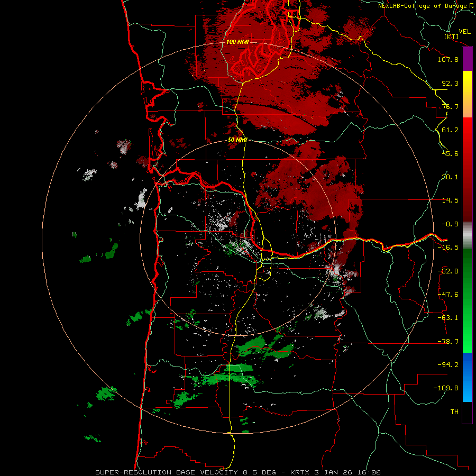Select the 61.2 scale value

click(x=450, y=130)
